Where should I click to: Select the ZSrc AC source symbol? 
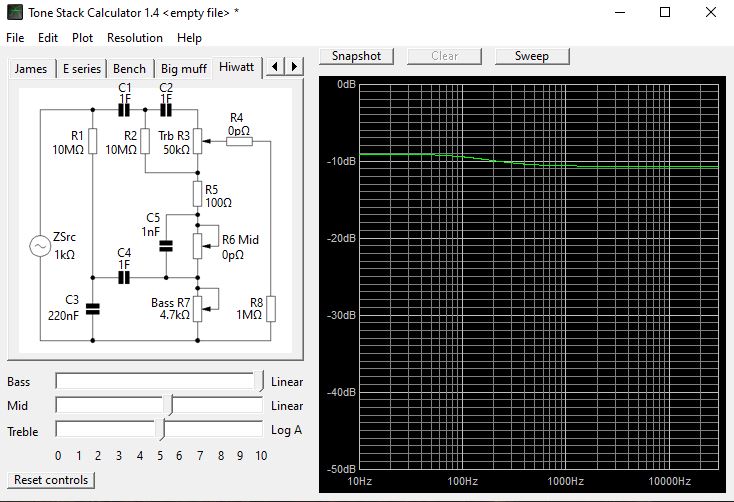(40, 246)
